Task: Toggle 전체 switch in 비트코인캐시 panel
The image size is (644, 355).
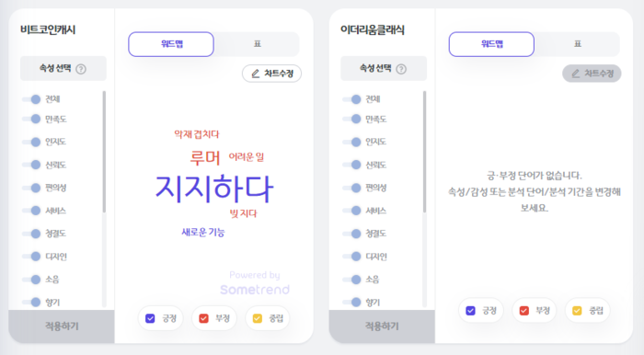Action: (x=31, y=99)
